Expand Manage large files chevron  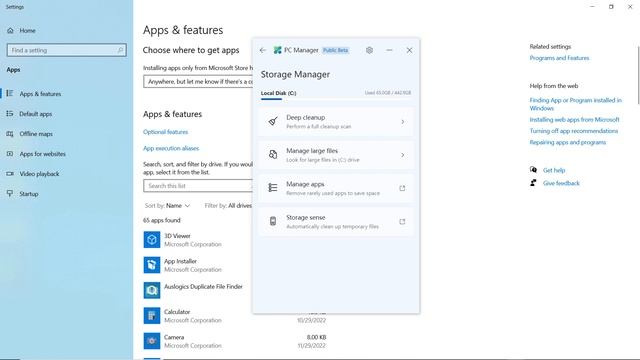(x=402, y=155)
